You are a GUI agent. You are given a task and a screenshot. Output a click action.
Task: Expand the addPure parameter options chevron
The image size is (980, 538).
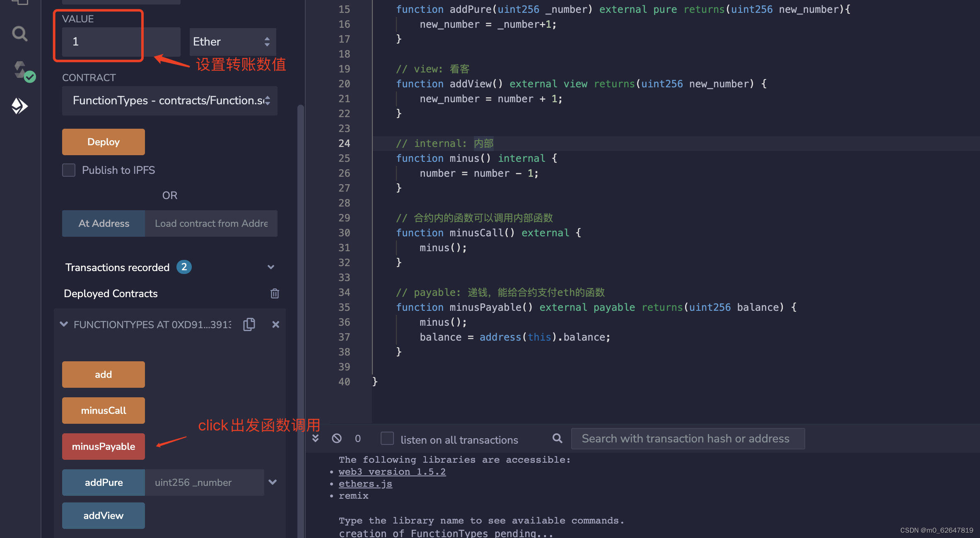[273, 482]
